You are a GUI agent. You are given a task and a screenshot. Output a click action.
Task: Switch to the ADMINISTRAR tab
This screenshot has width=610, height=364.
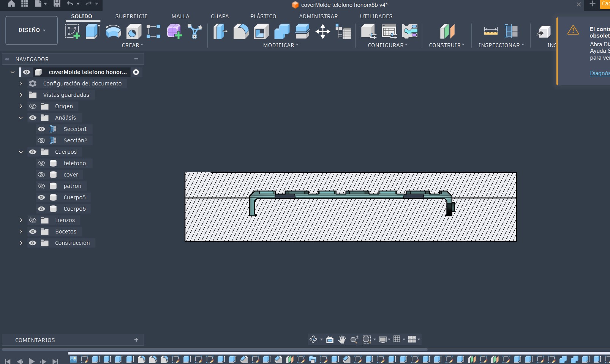[x=318, y=16]
